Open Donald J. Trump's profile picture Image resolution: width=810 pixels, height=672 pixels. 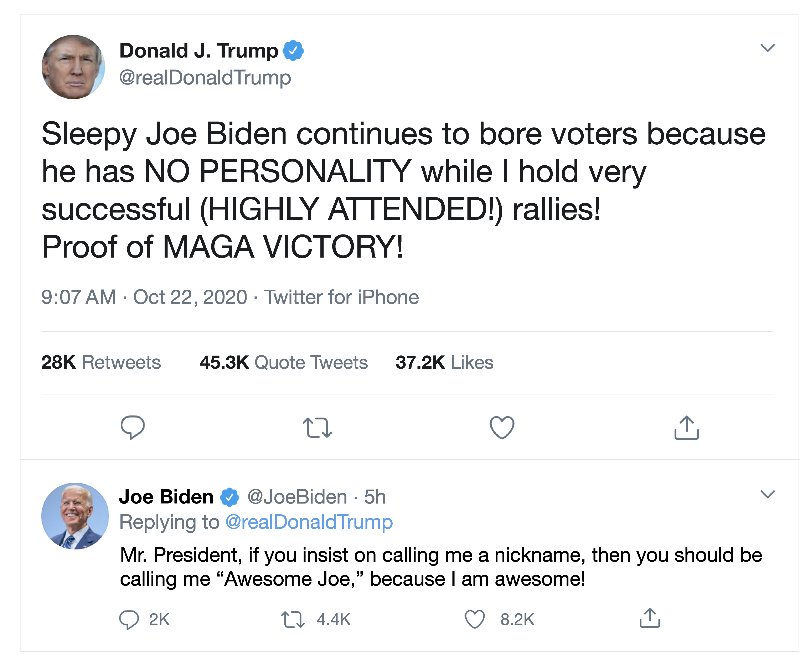[x=73, y=67]
